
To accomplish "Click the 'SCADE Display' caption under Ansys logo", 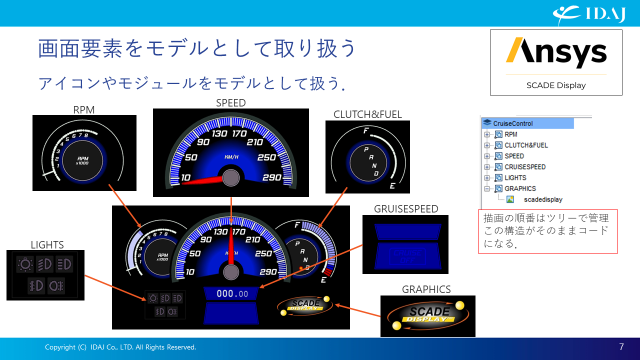I will pyautogui.click(x=556, y=85).
